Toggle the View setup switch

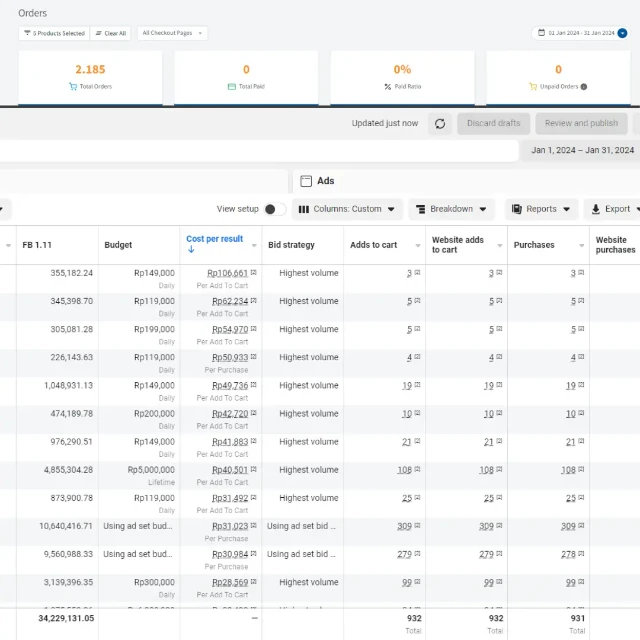click(274, 209)
